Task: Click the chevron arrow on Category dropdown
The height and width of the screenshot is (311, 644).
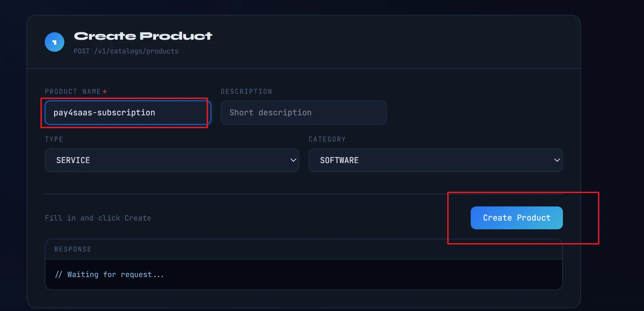Action: click(557, 160)
